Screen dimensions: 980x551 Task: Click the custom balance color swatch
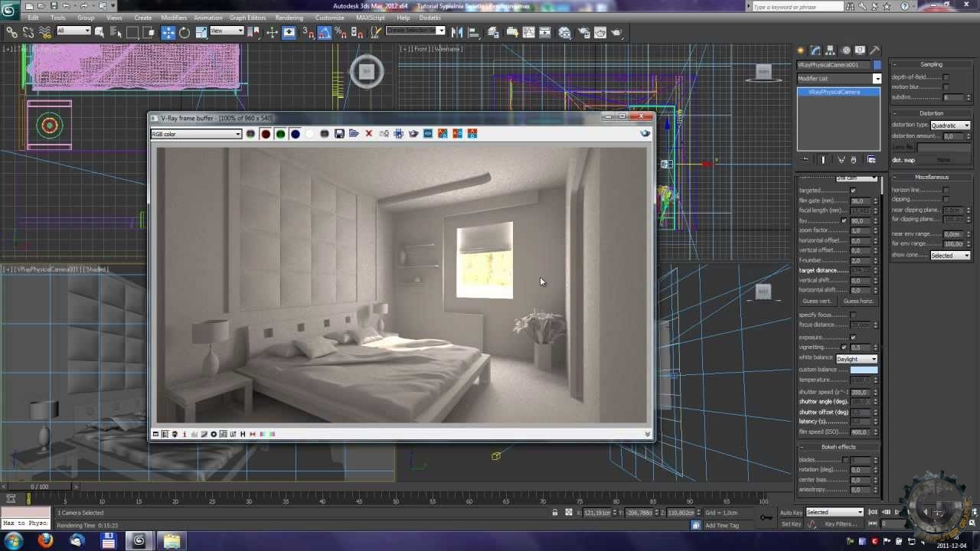(x=864, y=370)
